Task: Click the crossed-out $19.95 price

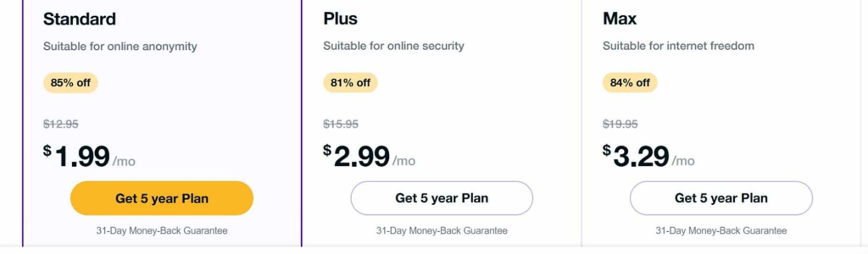Action: (620, 124)
